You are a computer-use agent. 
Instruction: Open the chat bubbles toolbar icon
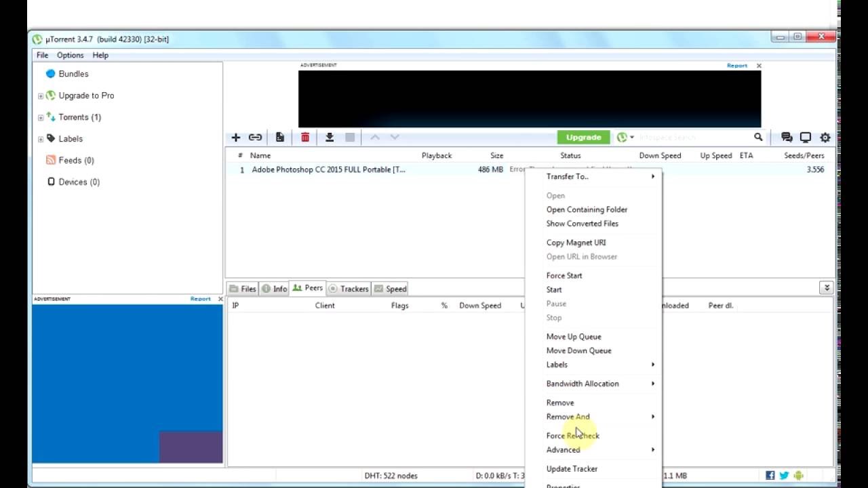[787, 138]
